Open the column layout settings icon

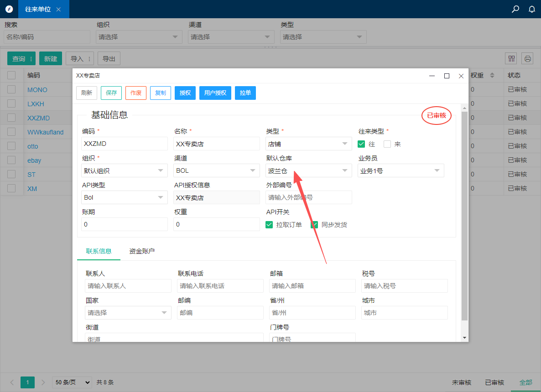click(x=511, y=58)
